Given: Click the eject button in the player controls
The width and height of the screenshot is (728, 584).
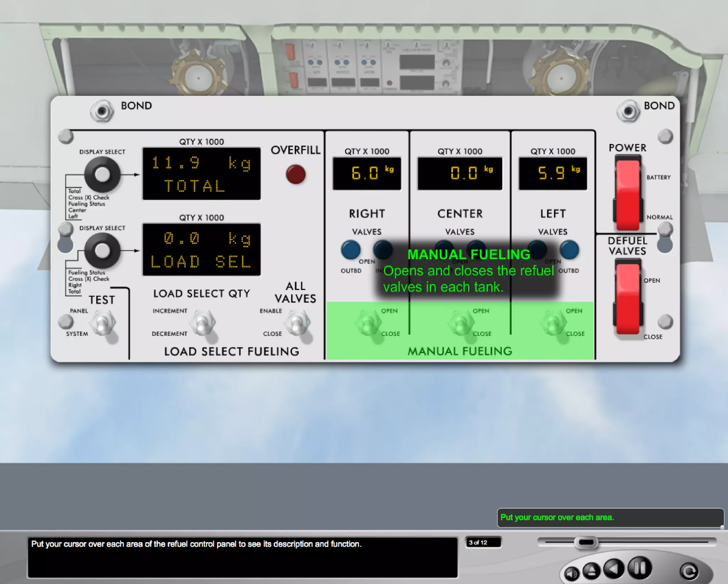Looking at the screenshot, I should [591, 571].
